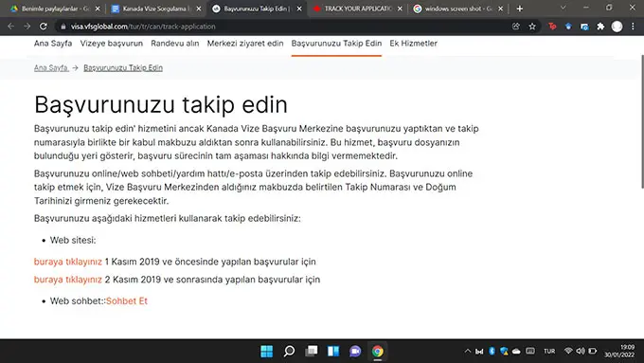Bookmark this page with the star icon
The width and height of the screenshot is (644, 363).
pos(532,27)
